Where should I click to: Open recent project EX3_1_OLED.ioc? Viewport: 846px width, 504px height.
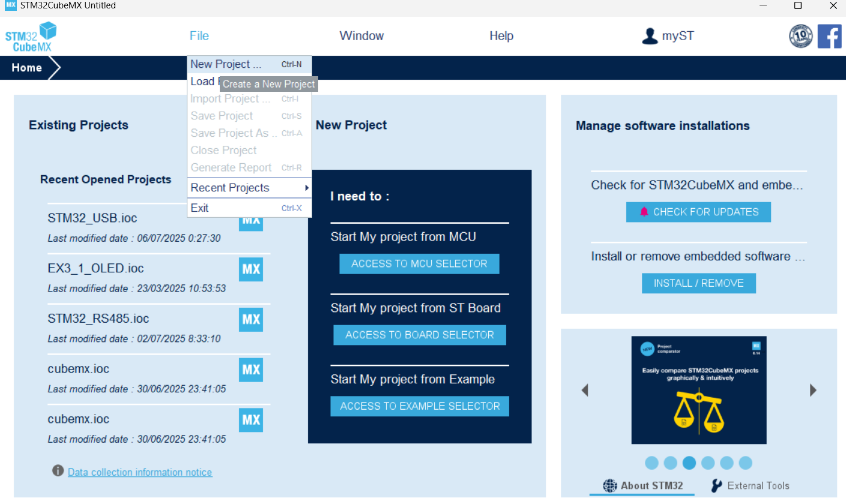96,268
